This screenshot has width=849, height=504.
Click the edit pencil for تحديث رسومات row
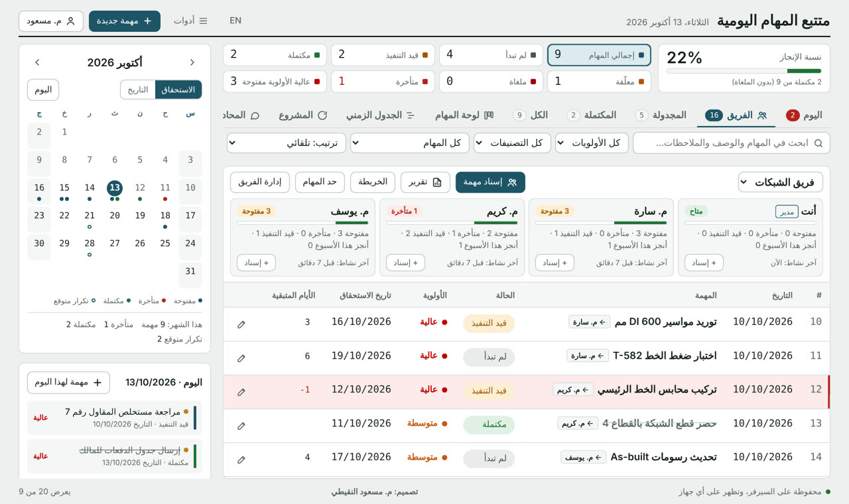point(241,460)
